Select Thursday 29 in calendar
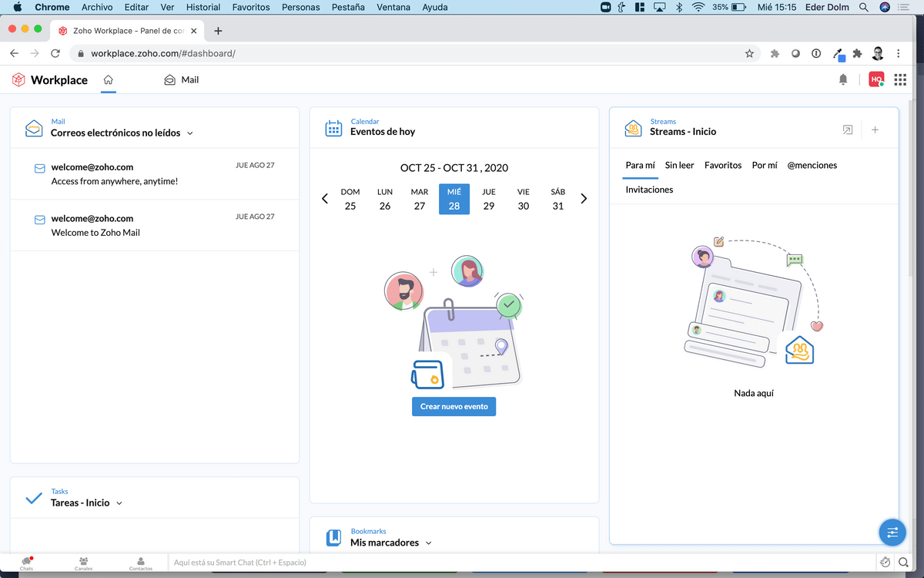Image resolution: width=924 pixels, height=578 pixels. pyautogui.click(x=489, y=199)
